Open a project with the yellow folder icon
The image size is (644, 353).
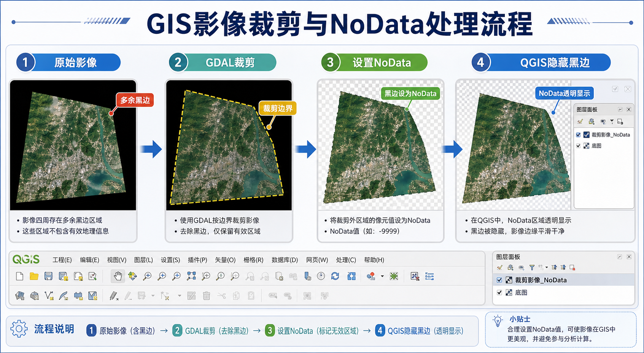click(x=34, y=276)
